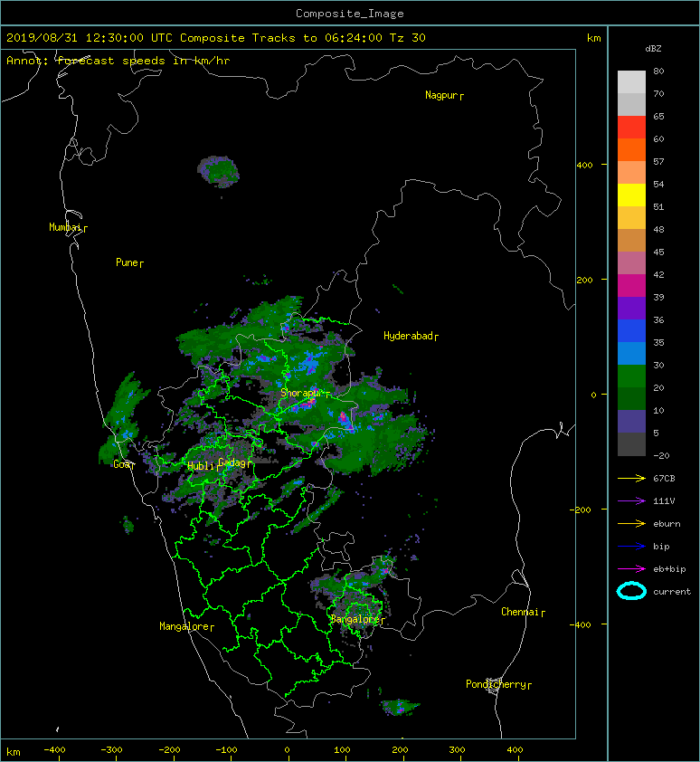The height and width of the screenshot is (762, 700).
Task: Click the light blue 35 dBZ swatch
Action: 631,353
